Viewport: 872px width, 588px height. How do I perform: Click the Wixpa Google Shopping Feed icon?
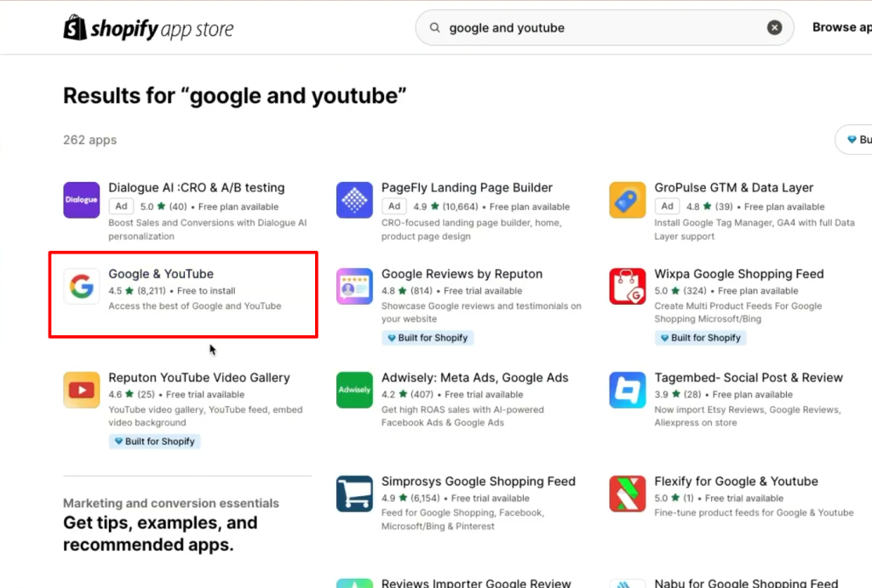628,287
